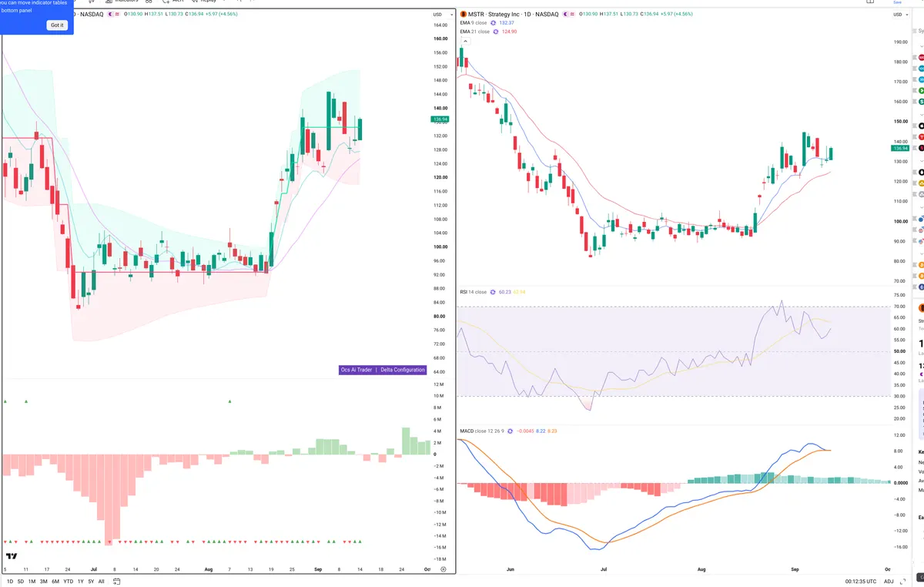Click Save in the top right
The width and height of the screenshot is (924, 587).
897,2
